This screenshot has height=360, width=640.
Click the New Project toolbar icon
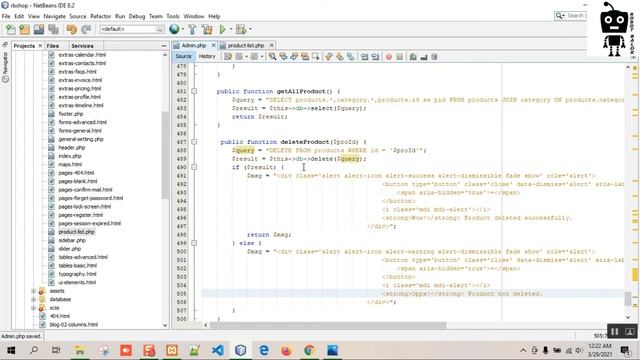coord(24,29)
